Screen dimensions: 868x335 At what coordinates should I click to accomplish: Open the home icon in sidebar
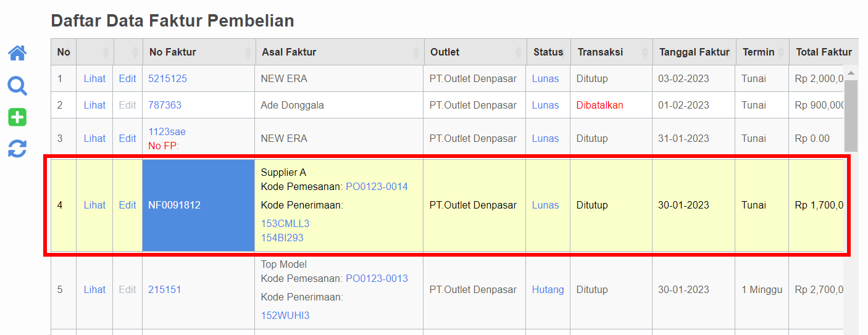(17, 53)
